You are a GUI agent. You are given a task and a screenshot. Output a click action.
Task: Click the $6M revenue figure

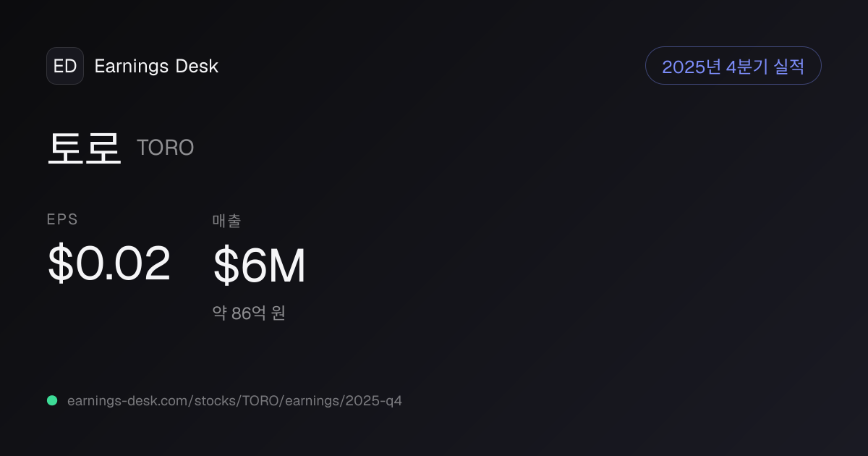[x=260, y=266]
